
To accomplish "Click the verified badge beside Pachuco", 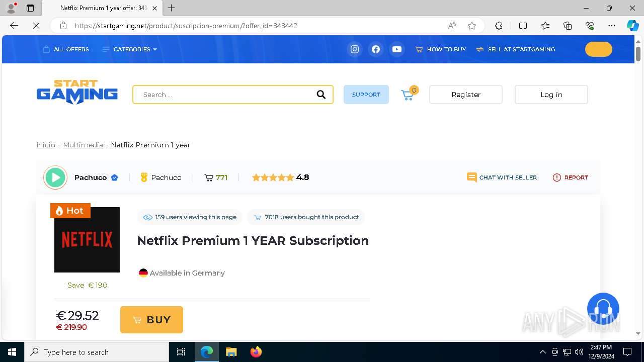I will pyautogui.click(x=115, y=177).
